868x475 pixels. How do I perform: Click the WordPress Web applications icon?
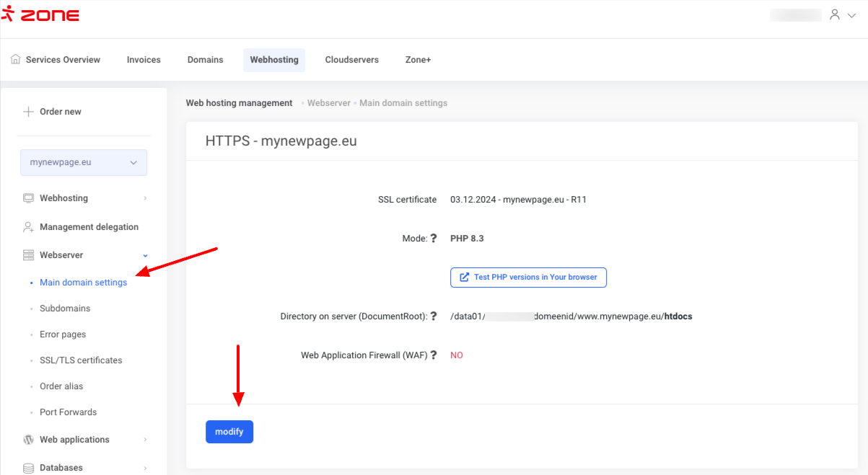28,440
